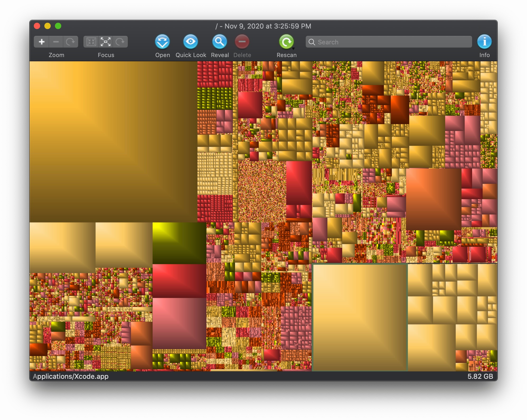Move focus up with inward arrows icon

tap(91, 42)
